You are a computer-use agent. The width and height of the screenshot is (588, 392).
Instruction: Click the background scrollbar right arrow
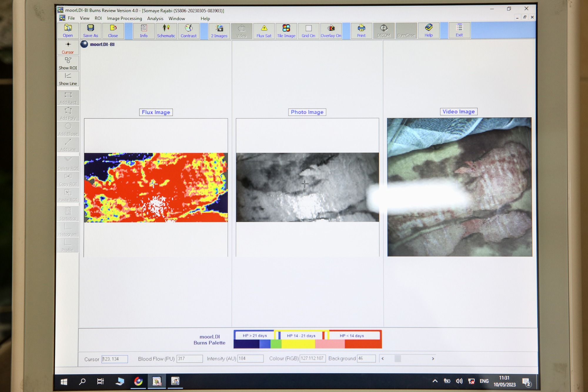pos(433,358)
